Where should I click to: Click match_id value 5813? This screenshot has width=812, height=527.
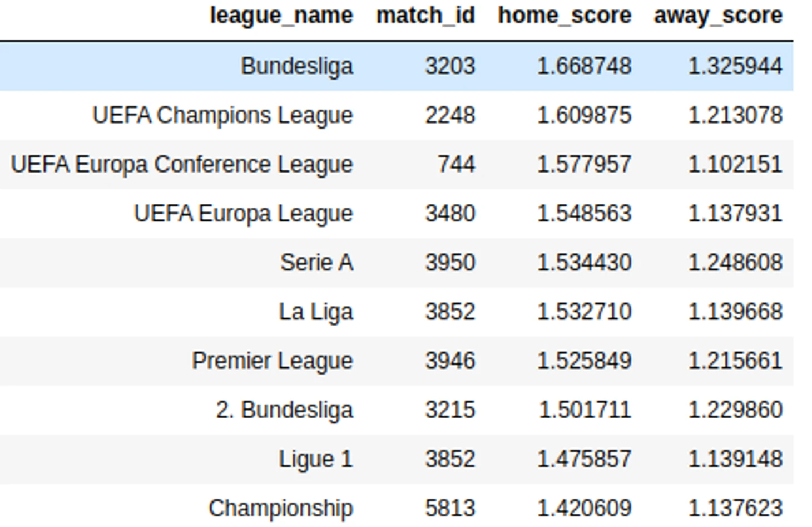(x=450, y=508)
